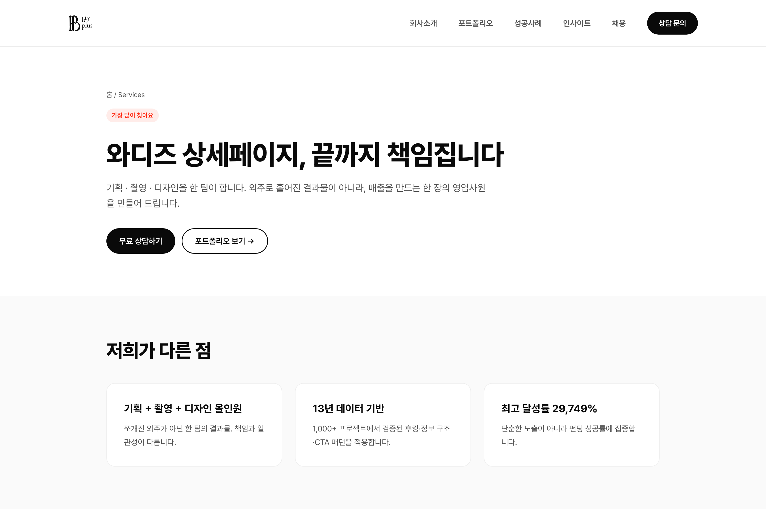This screenshot has height=532, width=766.
Task: Go to 성공사례 page
Action: [528, 23]
